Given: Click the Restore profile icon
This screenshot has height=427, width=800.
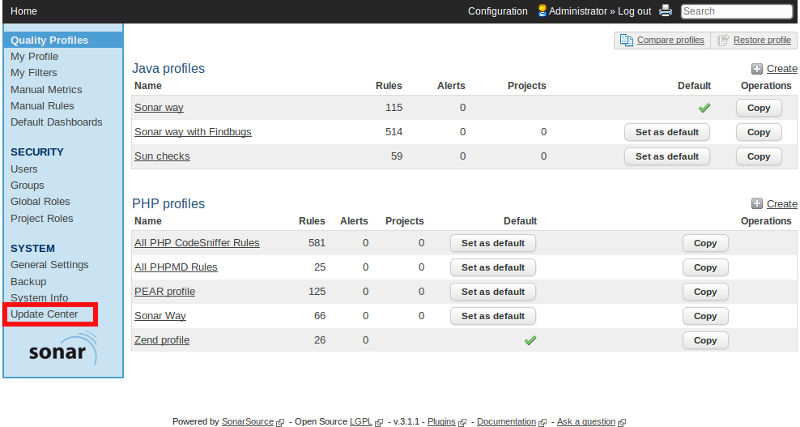Looking at the screenshot, I should pyautogui.click(x=723, y=40).
